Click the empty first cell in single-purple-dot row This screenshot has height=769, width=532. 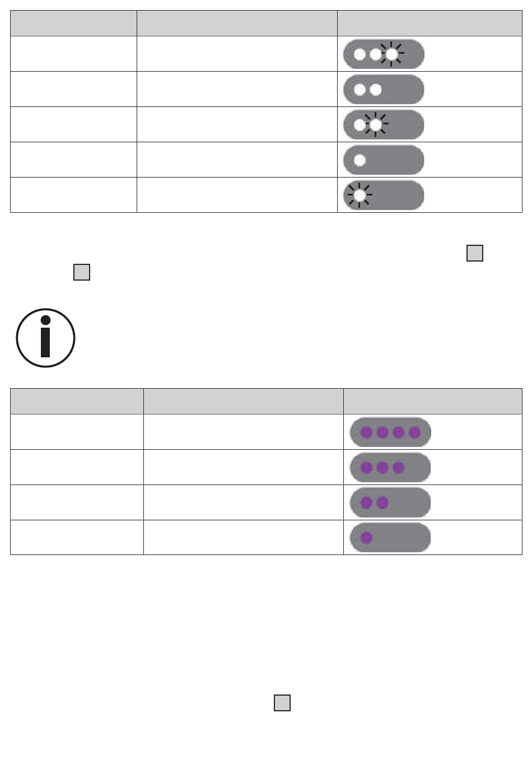[77, 537]
